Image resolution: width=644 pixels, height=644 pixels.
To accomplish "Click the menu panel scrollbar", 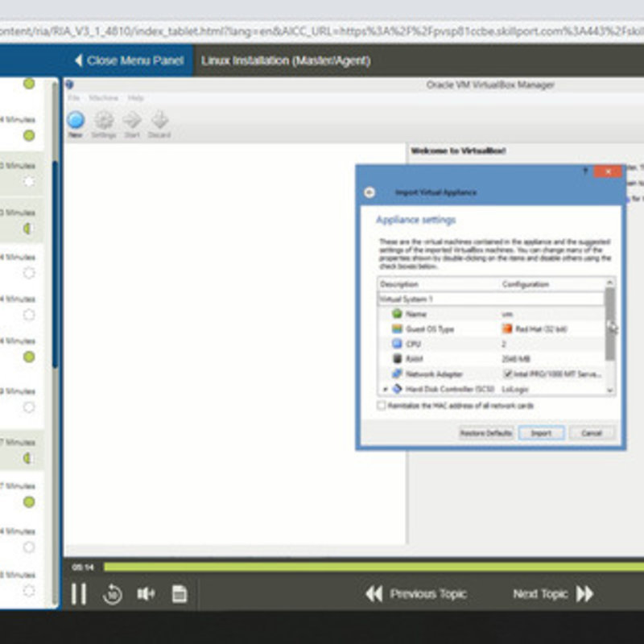I will click(x=55, y=265).
